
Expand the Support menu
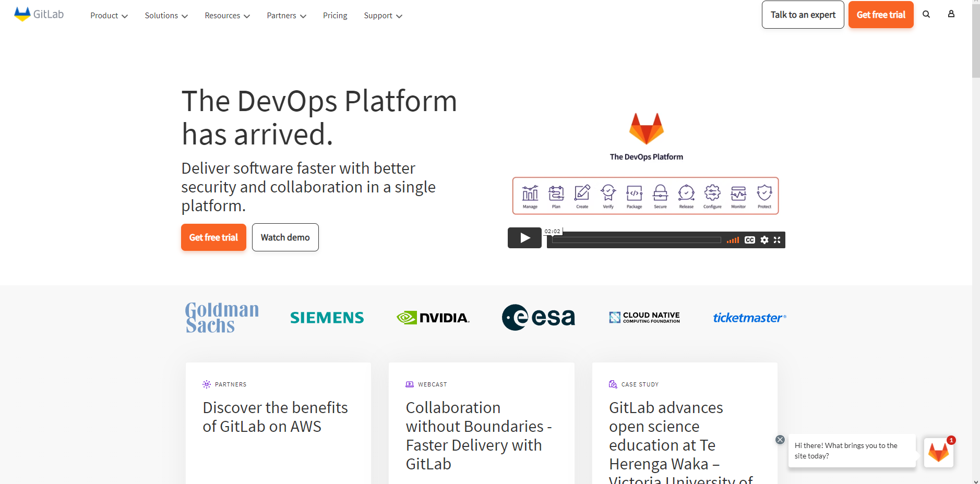(x=383, y=16)
